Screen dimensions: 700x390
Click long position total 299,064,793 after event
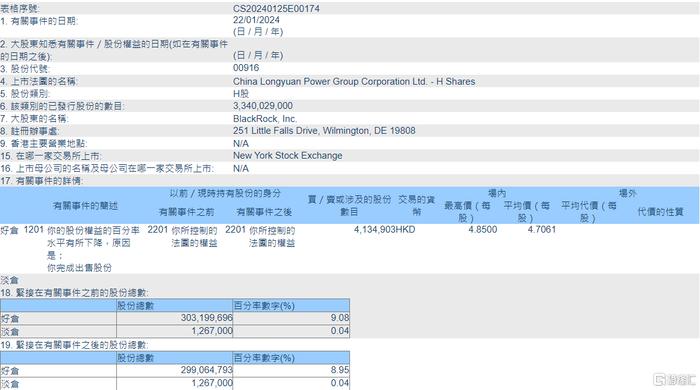click(x=207, y=370)
